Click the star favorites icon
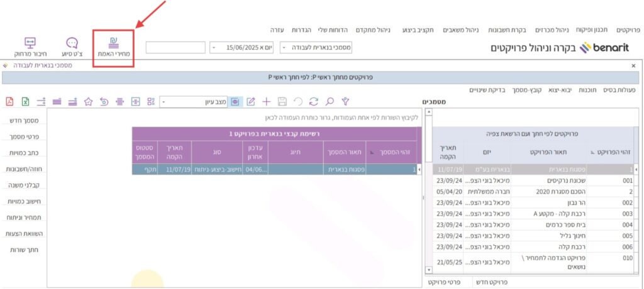 pyautogui.click(x=89, y=101)
